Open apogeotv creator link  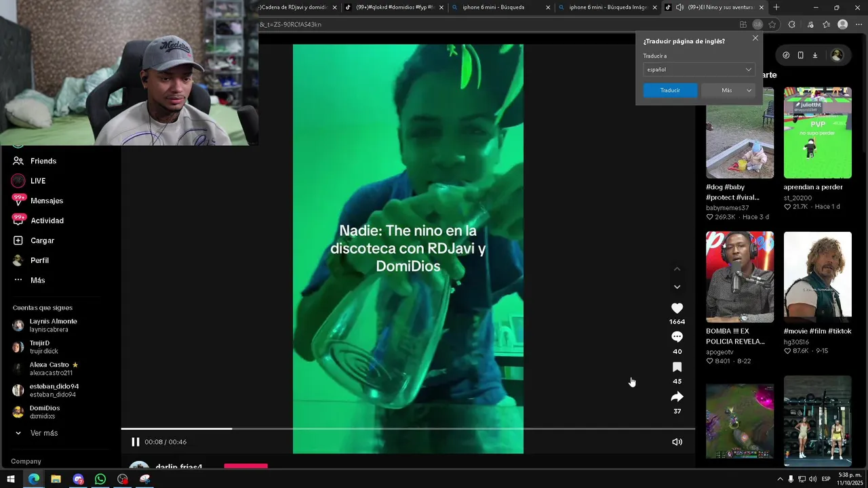(719, 352)
